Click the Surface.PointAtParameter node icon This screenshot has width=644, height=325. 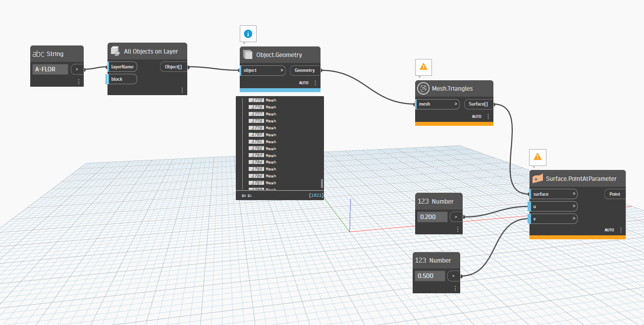coord(537,179)
